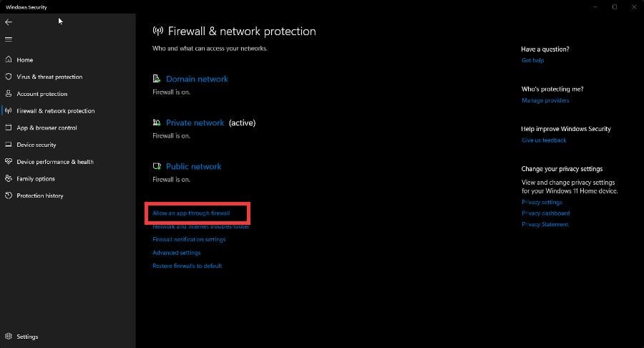Open the Public network settings
The height and width of the screenshot is (348, 644).
(x=193, y=166)
